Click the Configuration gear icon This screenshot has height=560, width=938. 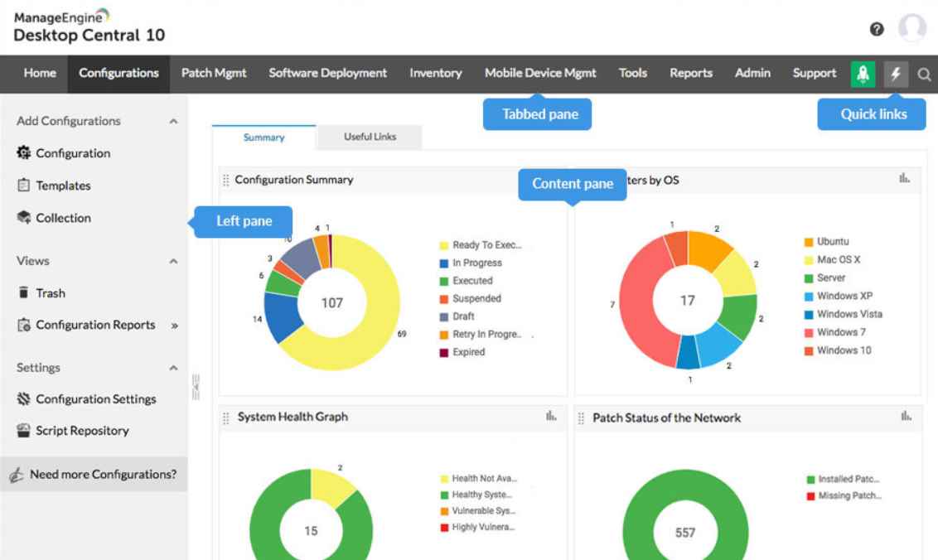tap(23, 152)
